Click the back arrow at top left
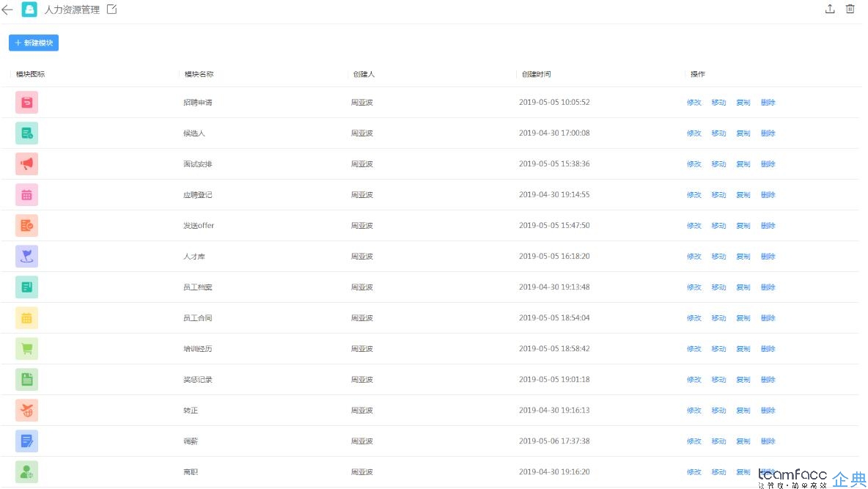The width and height of the screenshot is (868, 489). click(7, 10)
